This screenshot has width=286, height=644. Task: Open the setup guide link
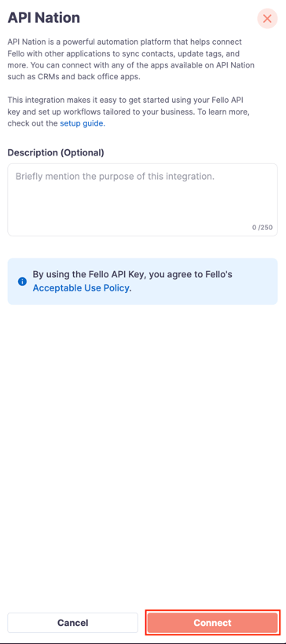[82, 123]
